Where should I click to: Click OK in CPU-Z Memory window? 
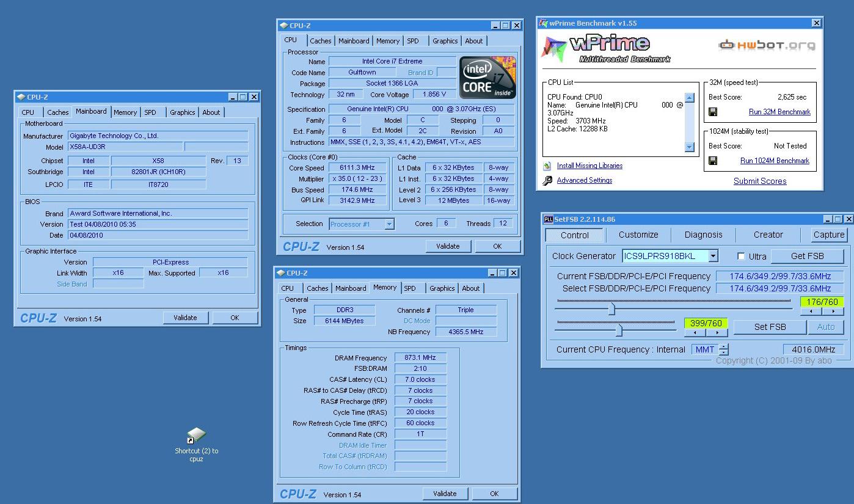[x=494, y=494]
